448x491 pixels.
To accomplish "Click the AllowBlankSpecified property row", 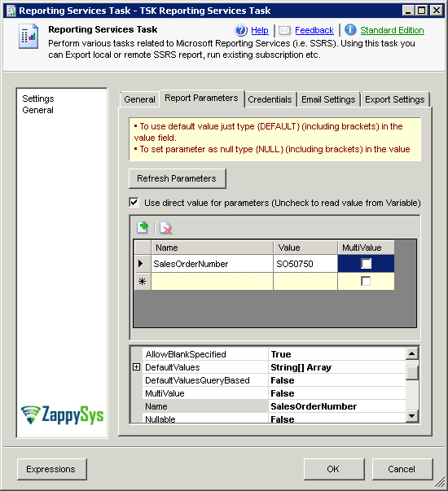I will [x=275, y=354].
